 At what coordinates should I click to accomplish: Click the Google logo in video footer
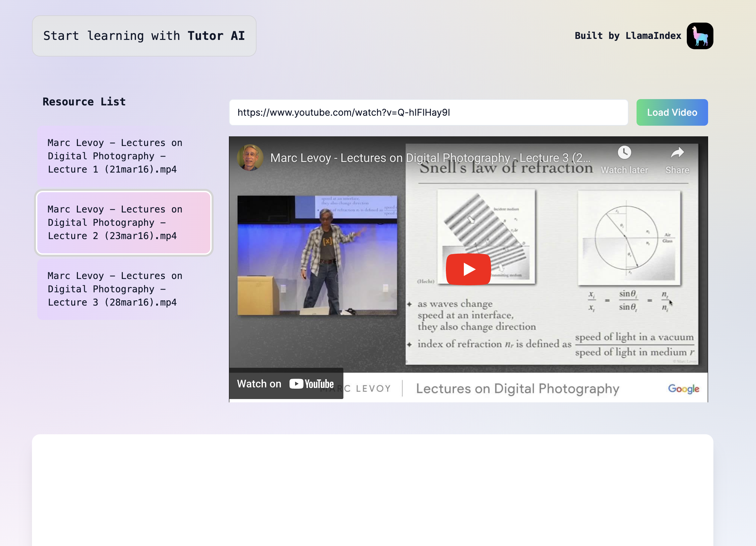click(683, 388)
